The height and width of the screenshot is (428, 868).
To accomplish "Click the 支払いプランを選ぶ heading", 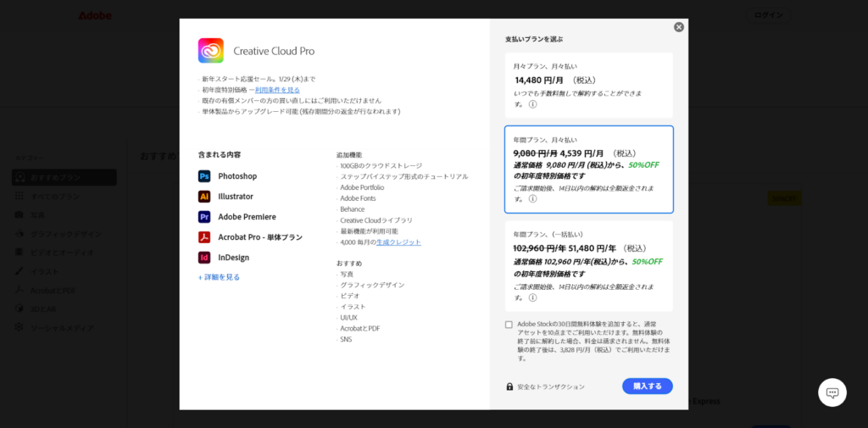I will click(x=534, y=39).
